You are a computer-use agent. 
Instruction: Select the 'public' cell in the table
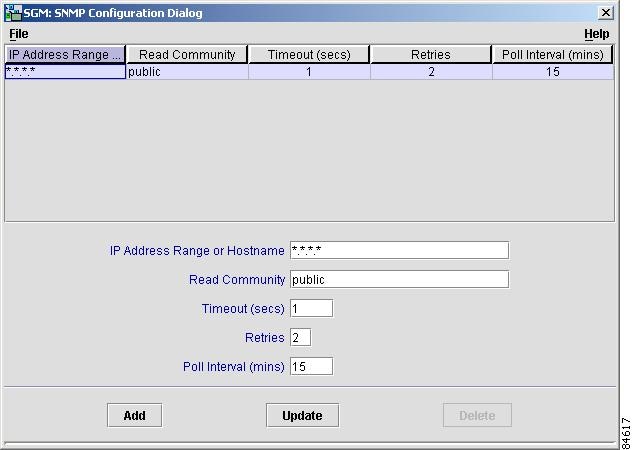(x=187, y=72)
